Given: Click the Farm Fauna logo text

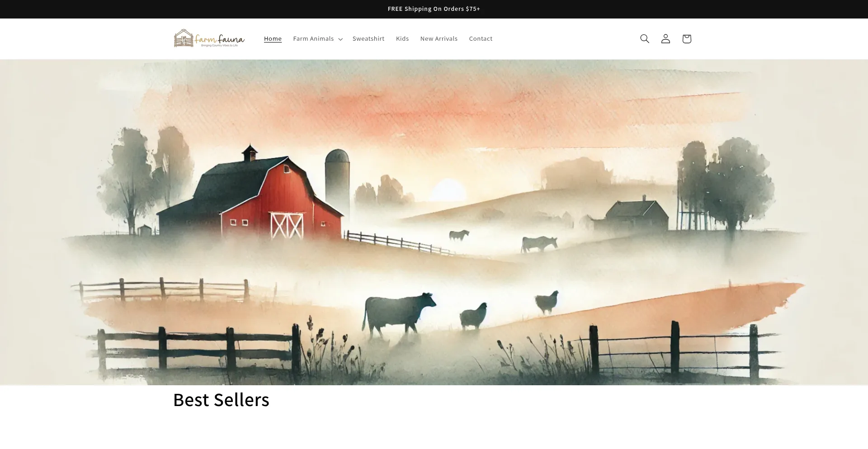Looking at the screenshot, I should click(220, 39).
